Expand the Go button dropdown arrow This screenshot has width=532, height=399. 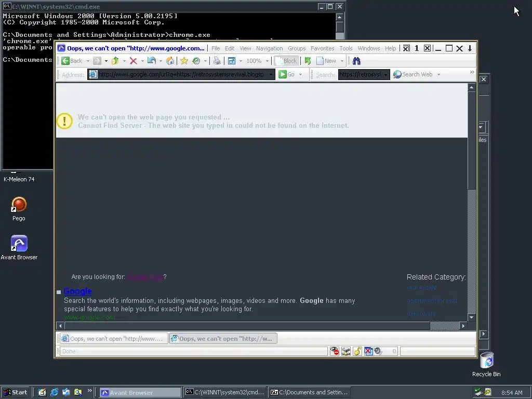[x=300, y=74]
